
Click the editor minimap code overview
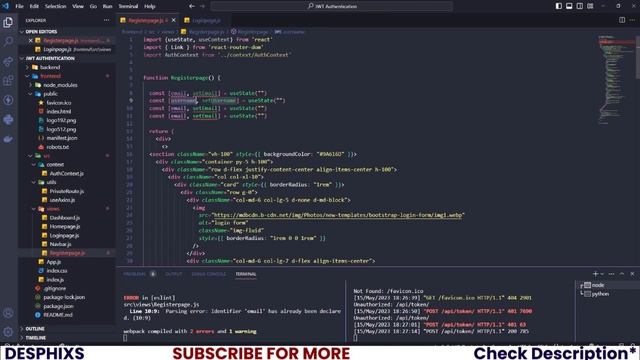[615, 80]
